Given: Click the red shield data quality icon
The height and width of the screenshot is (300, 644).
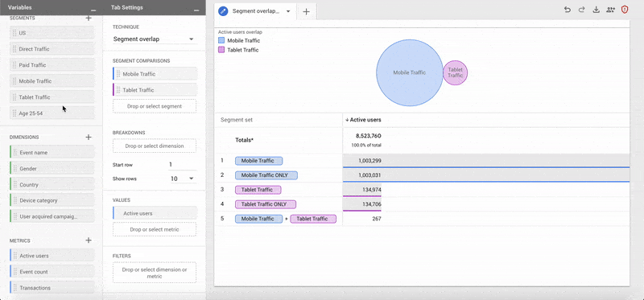Looking at the screenshot, I should pos(625,10).
